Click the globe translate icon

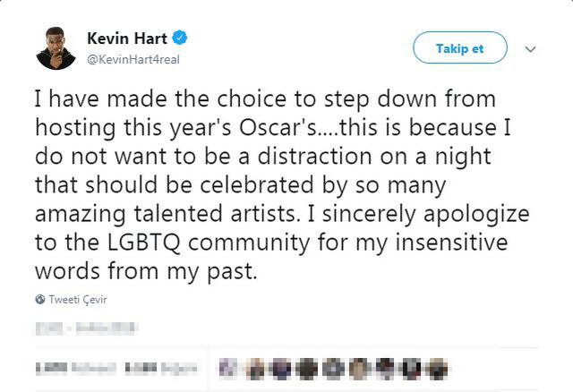40,300
